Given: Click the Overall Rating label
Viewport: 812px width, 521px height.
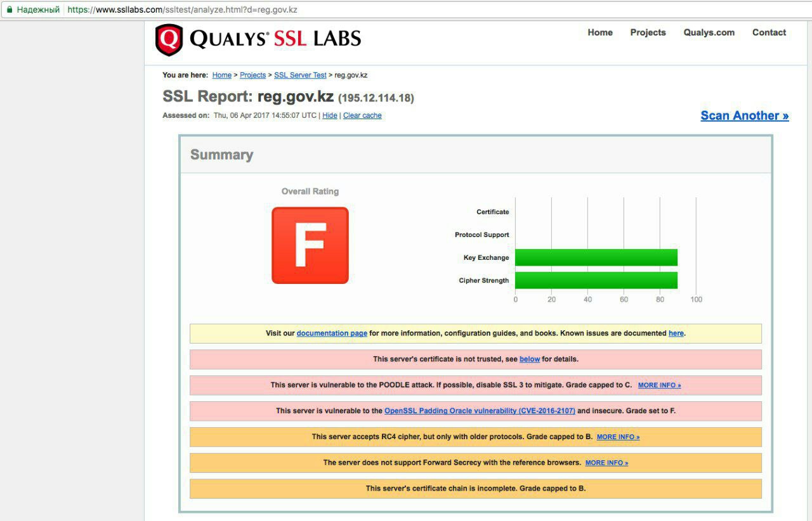Looking at the screenshot, I should coord(310,191).
